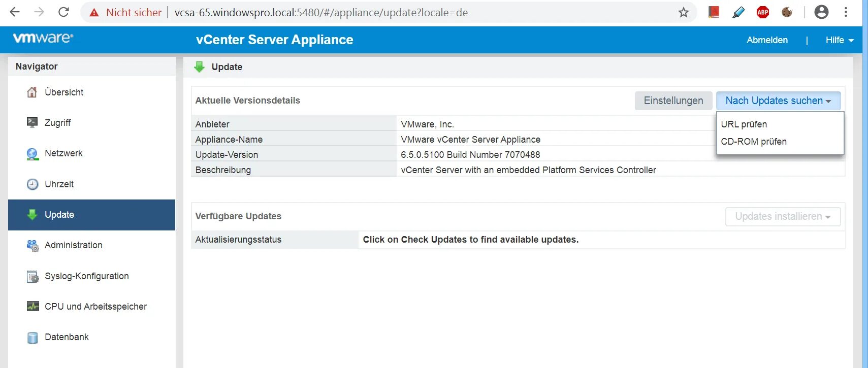The width and height of the screenshot is (868, 368).
Task: Open the Hilfe dropdown menu
Action: 839,40
